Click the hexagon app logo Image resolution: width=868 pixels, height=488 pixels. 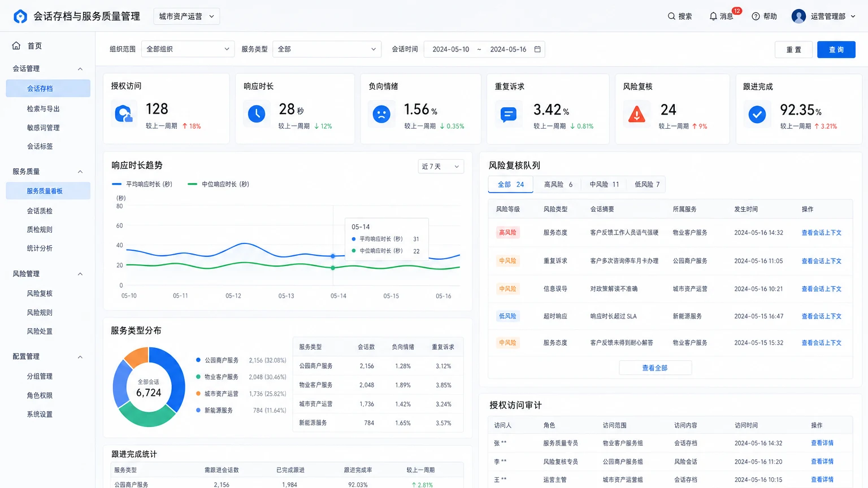(x=20, y=16)
